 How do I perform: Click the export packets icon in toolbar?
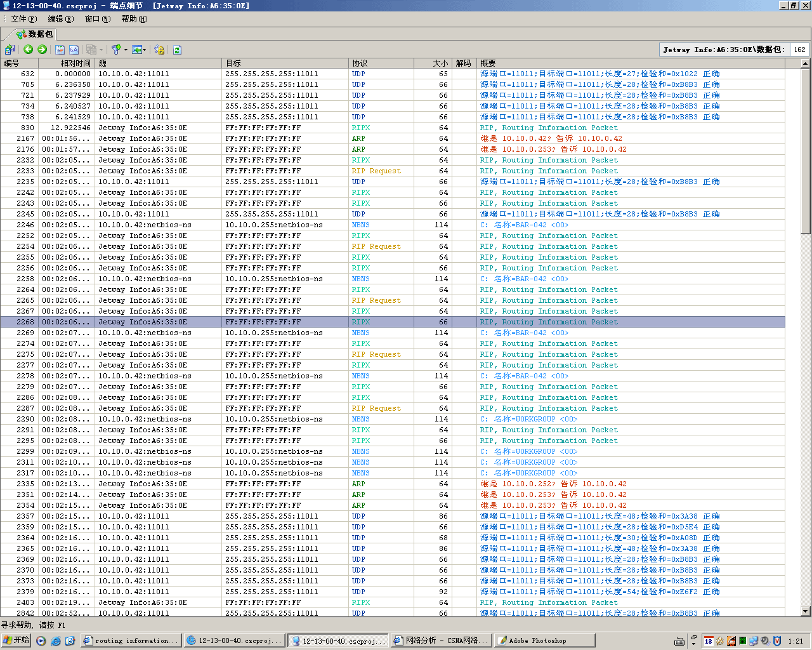(x=10, y=50)
